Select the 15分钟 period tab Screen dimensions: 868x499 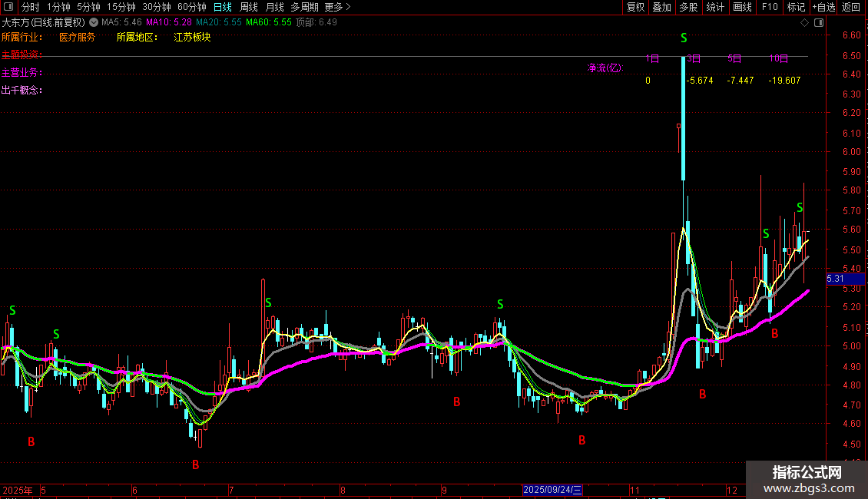(x=121, y=7)
